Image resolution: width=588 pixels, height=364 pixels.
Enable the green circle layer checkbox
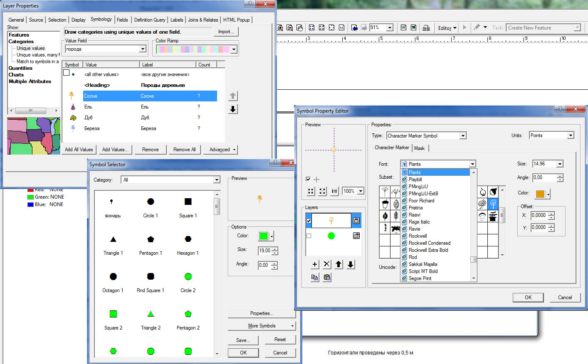pyautogui.click(x=309, y=236)
